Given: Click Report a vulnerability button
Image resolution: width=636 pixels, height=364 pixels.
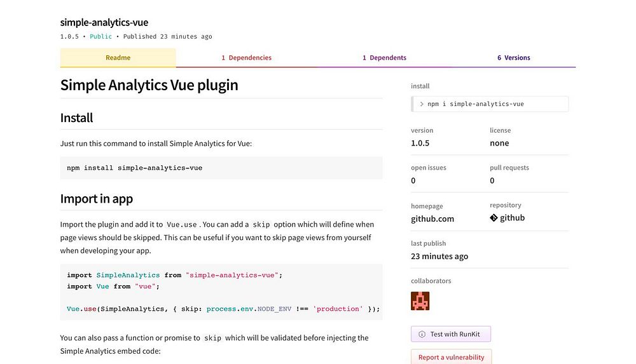Looking at the screenshot, I should (x=451, y=357).
